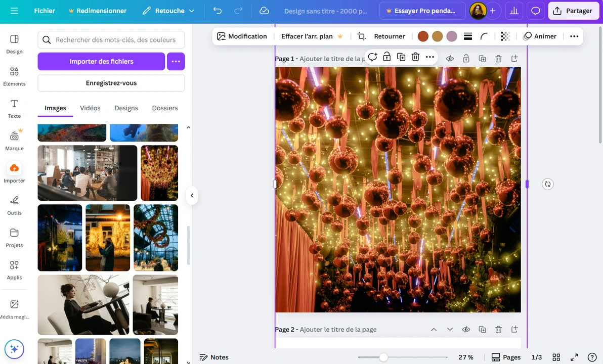Open the Animer panel

click(x=540, y=36)
